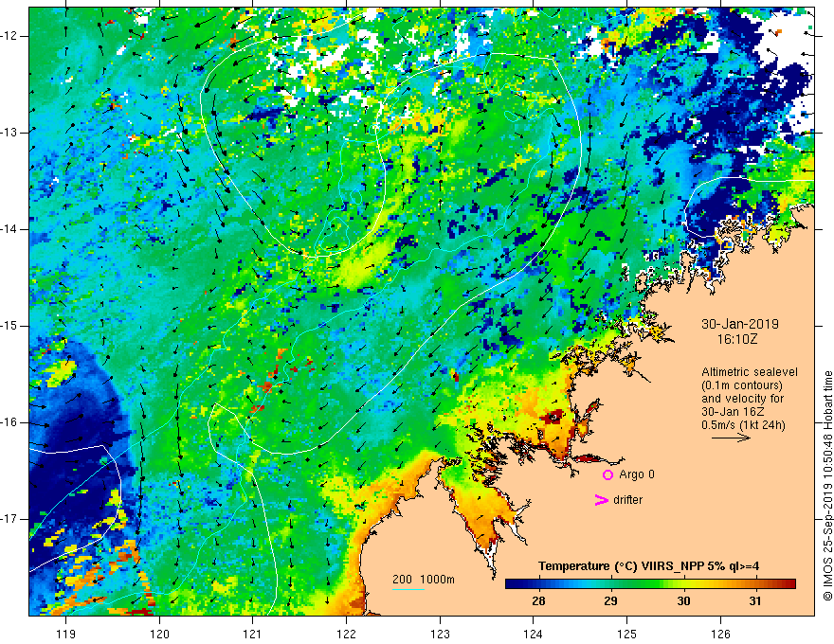This screenshot has width=834, height=644.
Task: Click the magenta drifter arrow legend icon
Action: click(x=602, y=500)
